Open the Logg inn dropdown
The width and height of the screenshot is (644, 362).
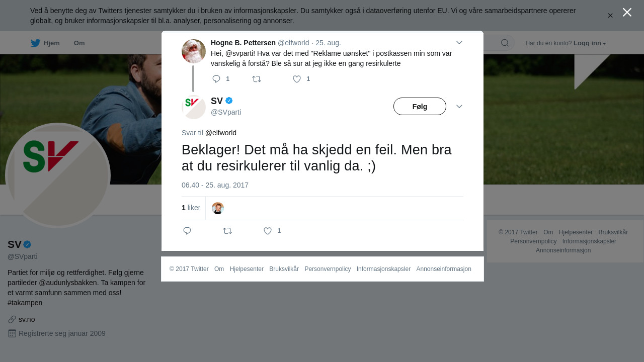tap(590, 43)
